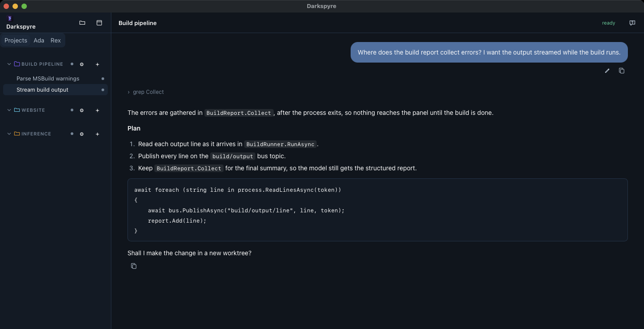Expand the grep Collect tool call

[x=146, y=92]
